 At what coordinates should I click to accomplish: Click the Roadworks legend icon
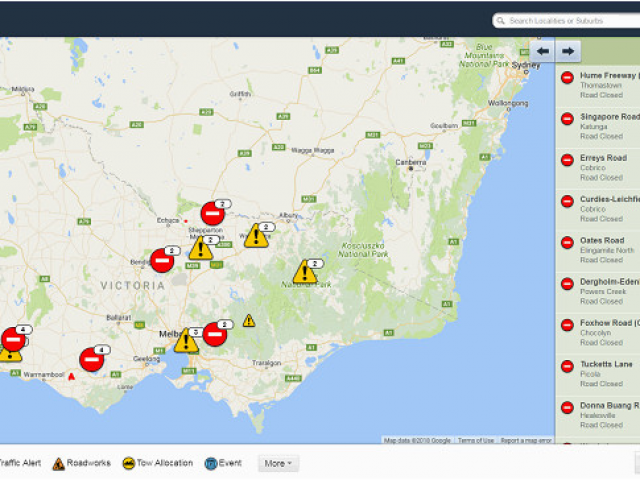click(59, 464)
